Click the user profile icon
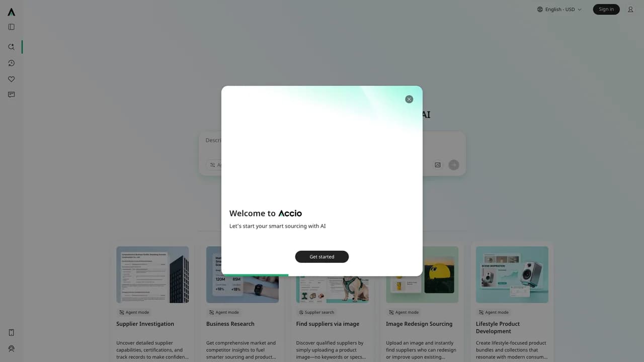Screen dimensions: 644x362 coord(630,9)
